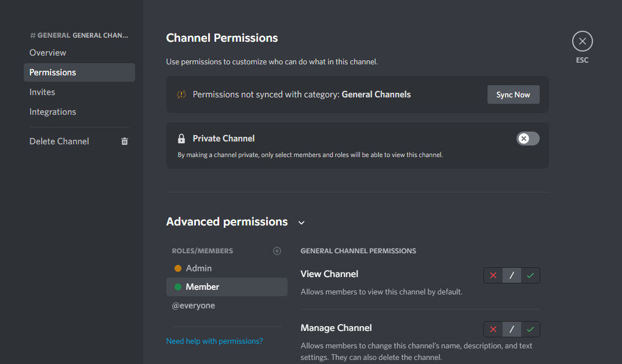Switch to the Overview settings tab
The height and width of the screenshot is (364, 622).
coord(48,53)
